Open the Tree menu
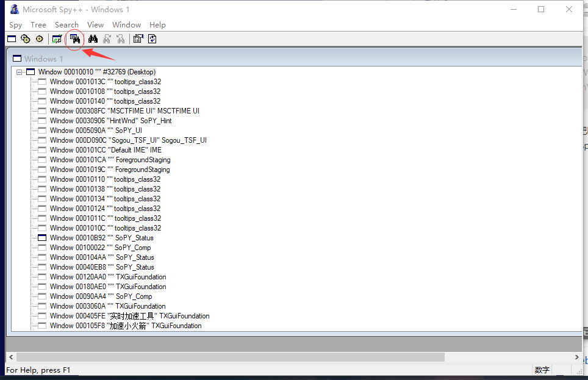588x380 pixels. pos(38,25)
